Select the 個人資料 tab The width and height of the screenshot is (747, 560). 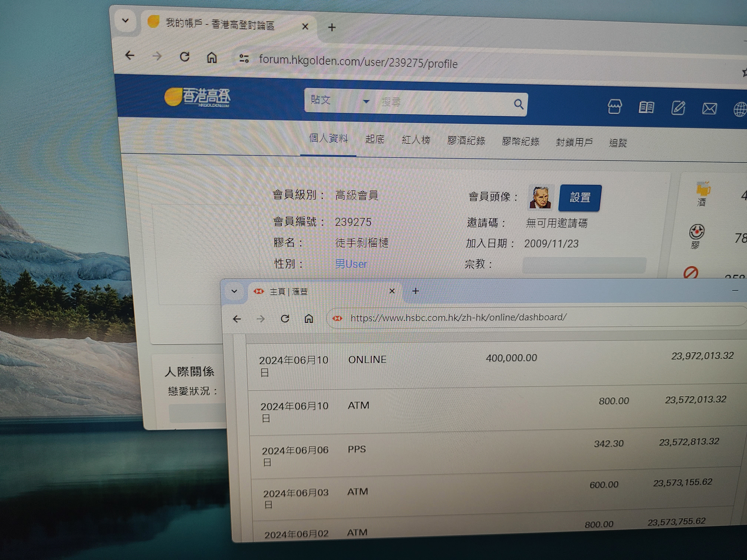click(328, 138)
